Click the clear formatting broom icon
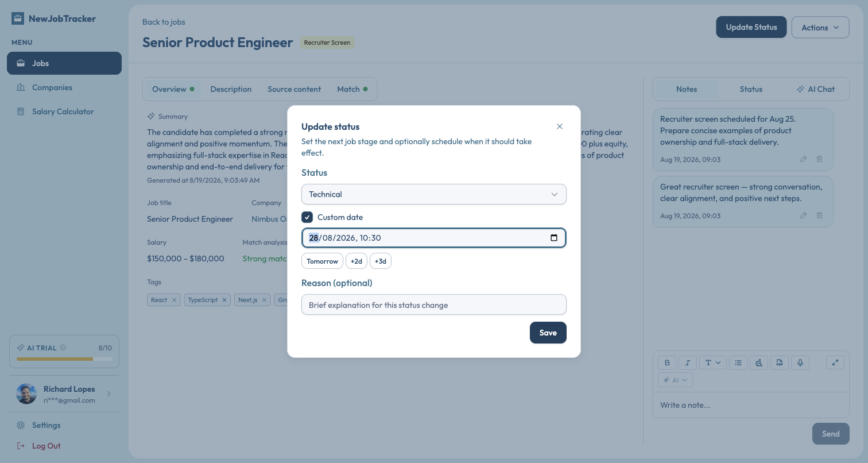This screenshot has width=868, height=463. [759, 362]
